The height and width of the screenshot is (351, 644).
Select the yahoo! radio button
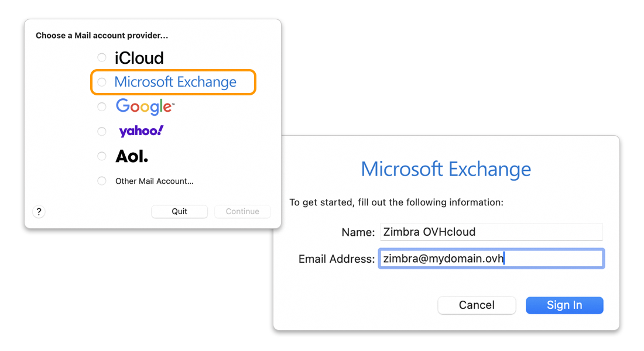(102, 131)
